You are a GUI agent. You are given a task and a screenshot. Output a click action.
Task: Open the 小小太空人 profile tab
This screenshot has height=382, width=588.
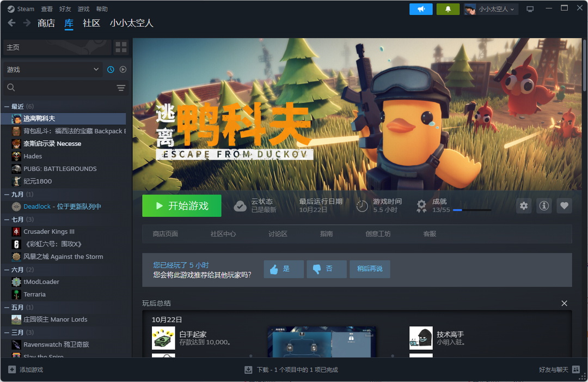[132, 23]
